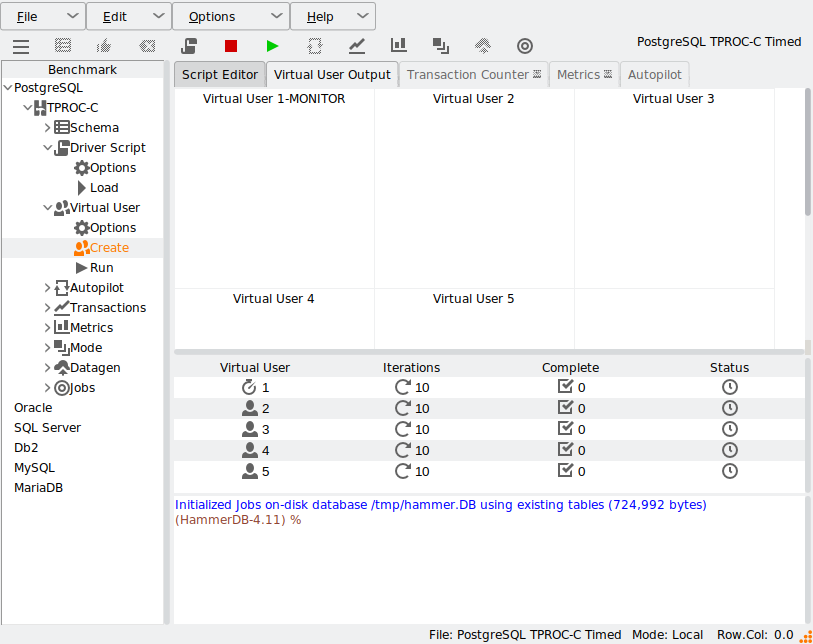Screen dimensions: 813x644
Task: Click the thumbs-up check schema icon
Action: tap(104, 46)
